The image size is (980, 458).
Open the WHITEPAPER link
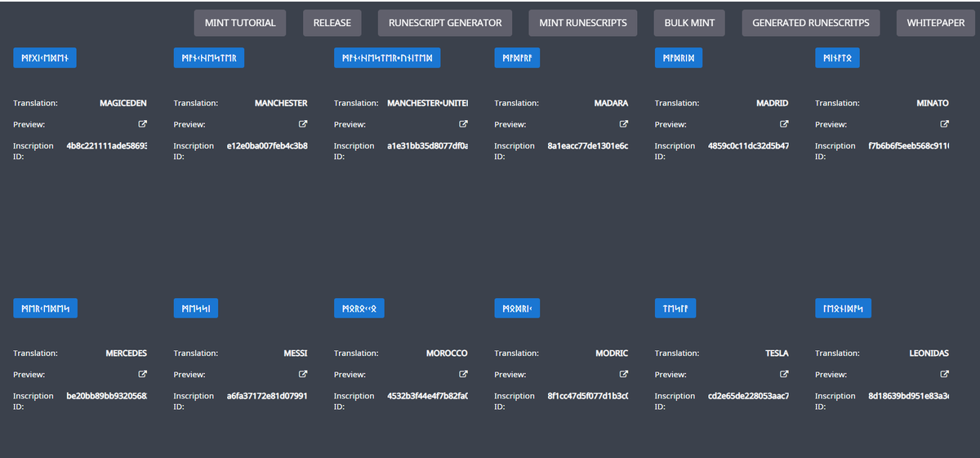pos(936,23)
